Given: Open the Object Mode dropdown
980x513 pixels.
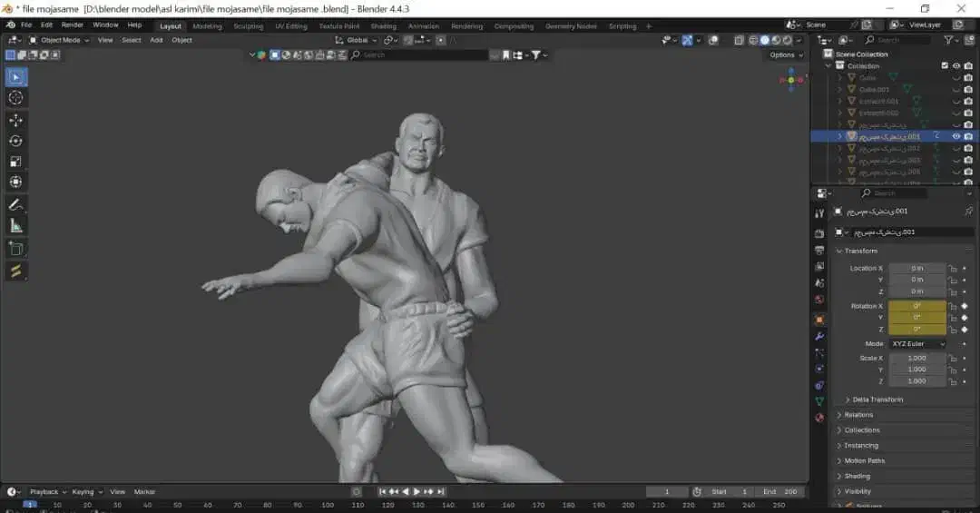Looking at the screenshot, I should point(60,40).
